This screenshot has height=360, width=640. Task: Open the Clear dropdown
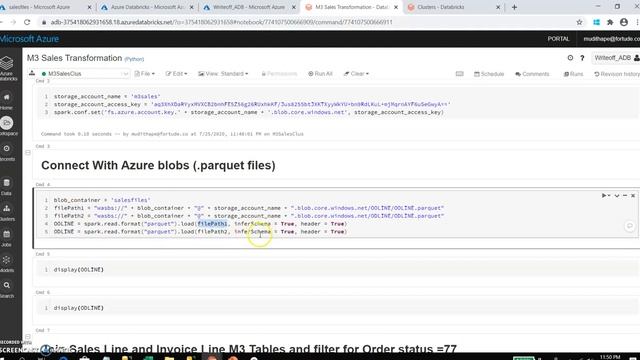click(356, 74)
